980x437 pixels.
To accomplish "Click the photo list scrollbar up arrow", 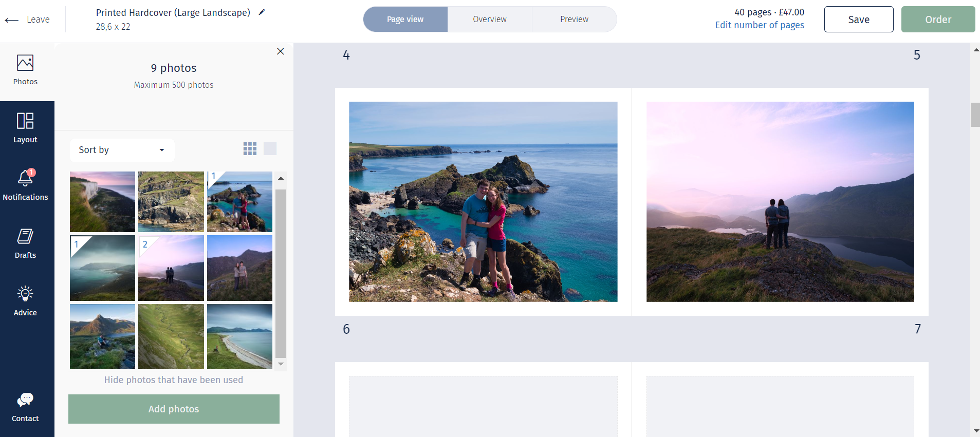I will [x=281, y=178].
